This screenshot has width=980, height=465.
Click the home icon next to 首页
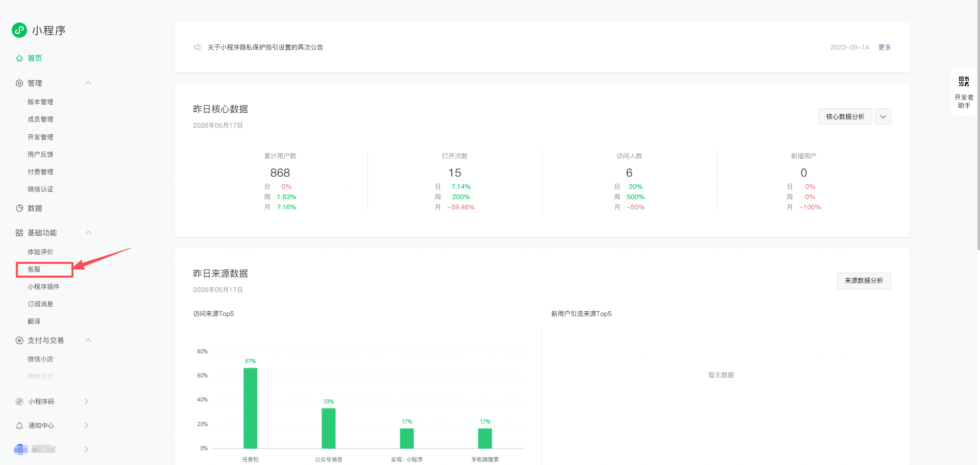19,58
